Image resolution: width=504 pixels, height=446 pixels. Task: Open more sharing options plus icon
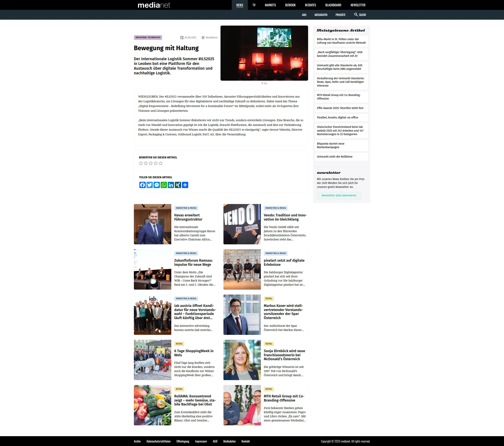point(185,185)
